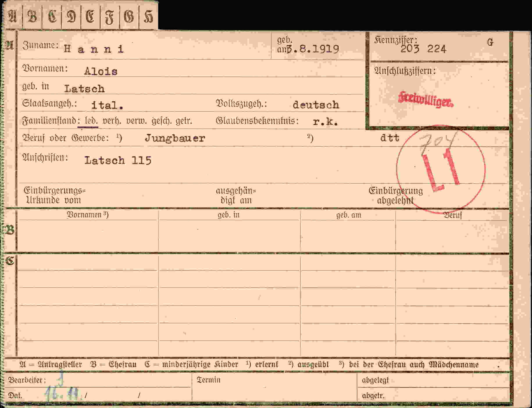The height and width of the screenshot is (408, 532).
Task: Click the ethnicity value 'deutsch'
Action: 316,105
